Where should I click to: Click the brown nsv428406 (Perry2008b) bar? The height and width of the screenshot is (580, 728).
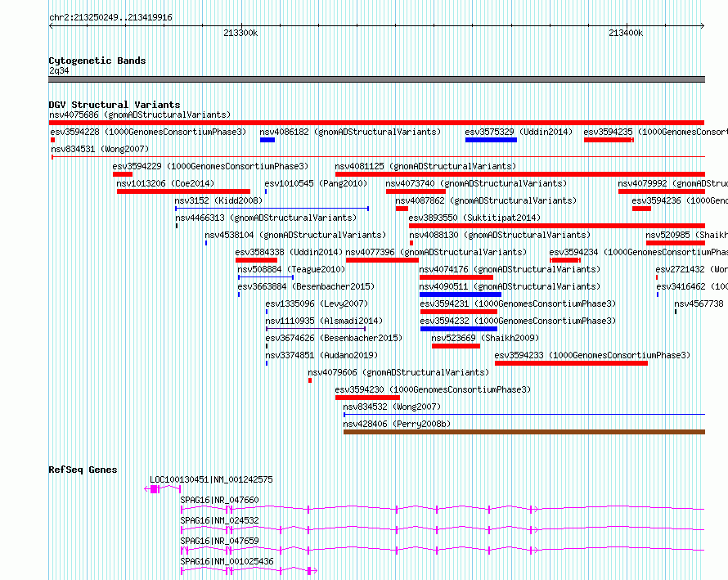[x=524, y=432]
